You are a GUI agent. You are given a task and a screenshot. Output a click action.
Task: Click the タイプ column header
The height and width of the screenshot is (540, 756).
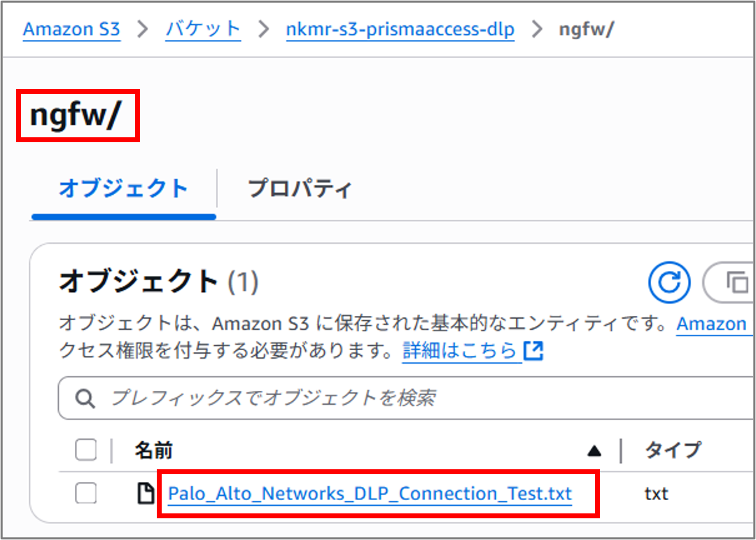tap(672, 450)
